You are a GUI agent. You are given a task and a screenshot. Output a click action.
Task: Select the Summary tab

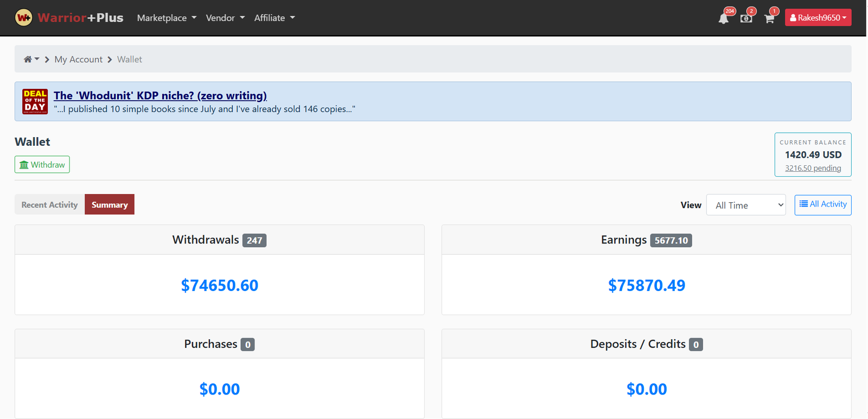coord(110,204)
